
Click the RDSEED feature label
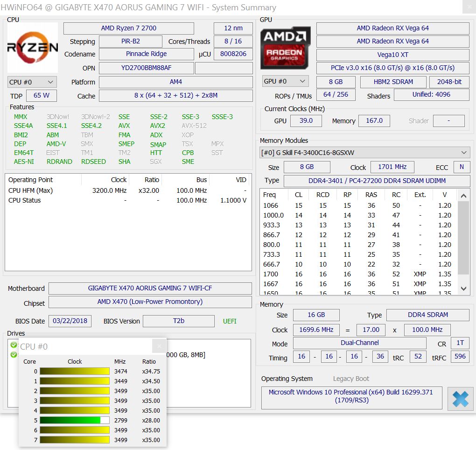pyautogui.click(x=93, y=162)
